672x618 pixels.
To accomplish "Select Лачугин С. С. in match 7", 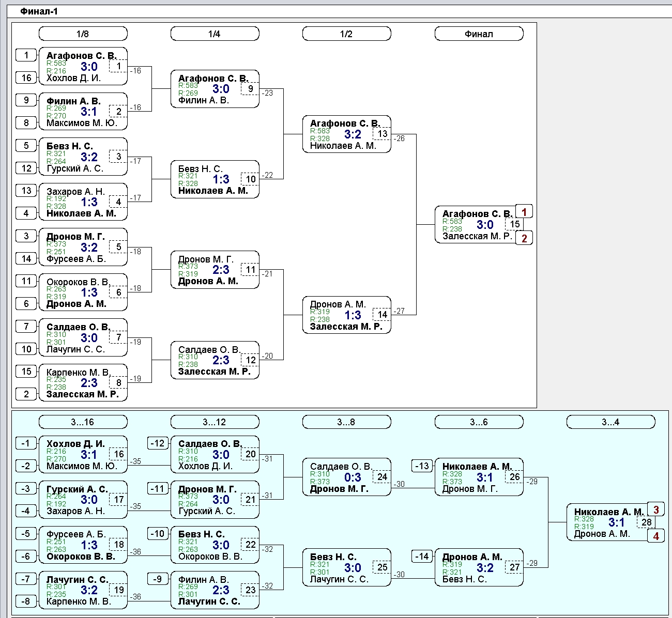I will [75, 349].
